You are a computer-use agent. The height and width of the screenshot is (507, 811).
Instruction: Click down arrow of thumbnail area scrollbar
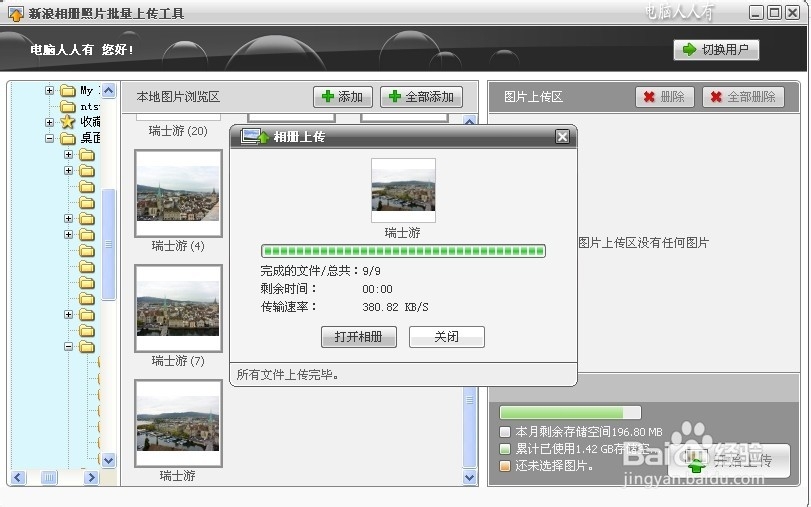[470, 477]
